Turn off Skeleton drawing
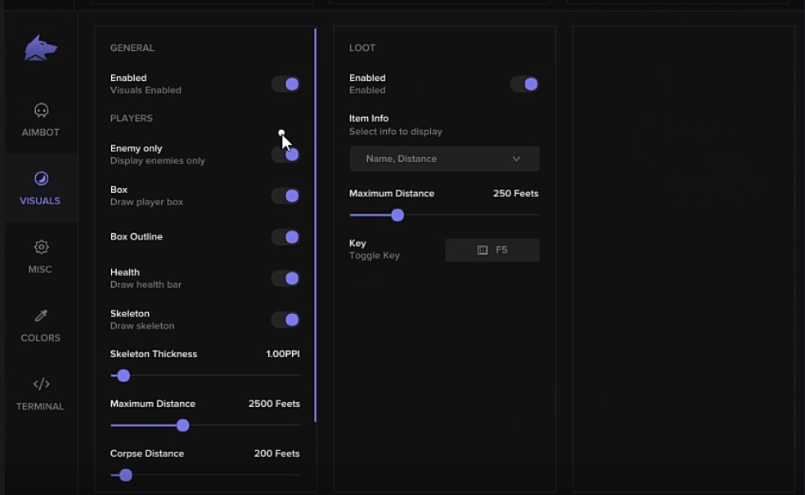 286,320
